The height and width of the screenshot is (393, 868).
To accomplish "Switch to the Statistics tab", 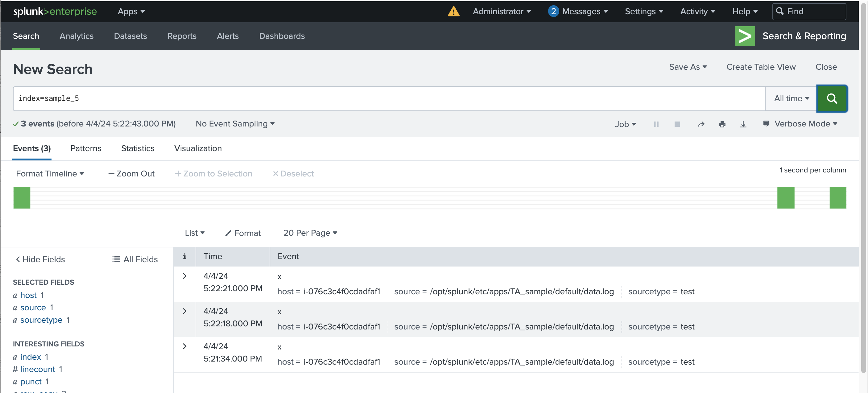I will tap(138, 148).
